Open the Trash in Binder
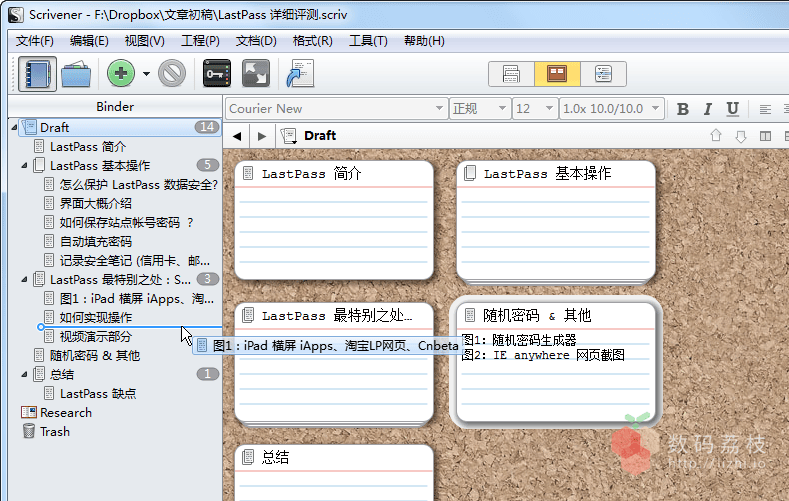The image size is (789, 501). (54, 432)
